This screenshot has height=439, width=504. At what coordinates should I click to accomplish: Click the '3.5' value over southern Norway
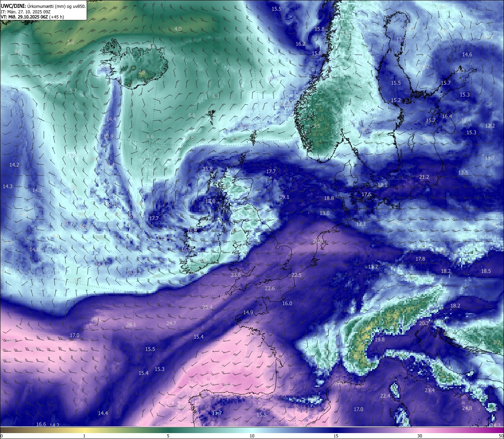[x=317, y=126]
